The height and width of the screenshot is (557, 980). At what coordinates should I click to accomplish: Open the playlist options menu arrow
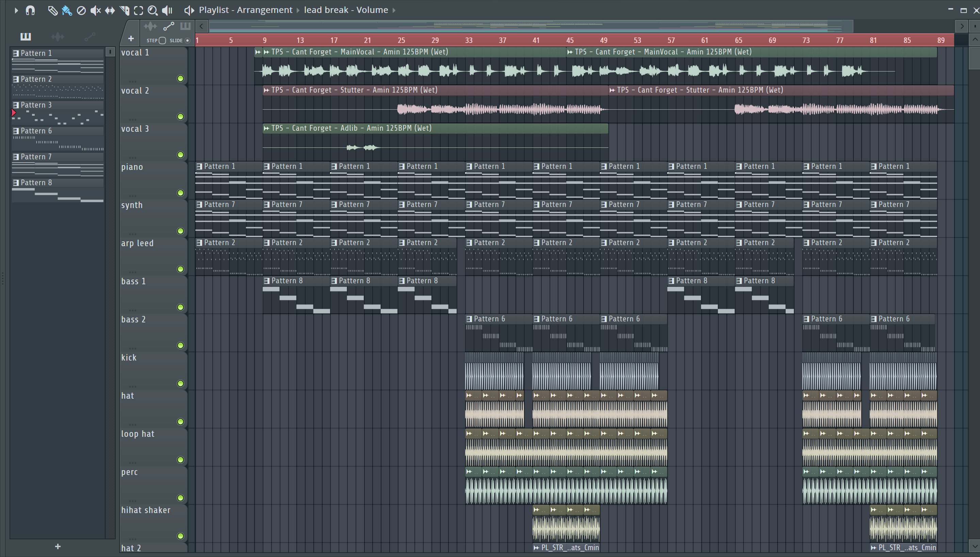pyautogui.click(x=16, y=10)
